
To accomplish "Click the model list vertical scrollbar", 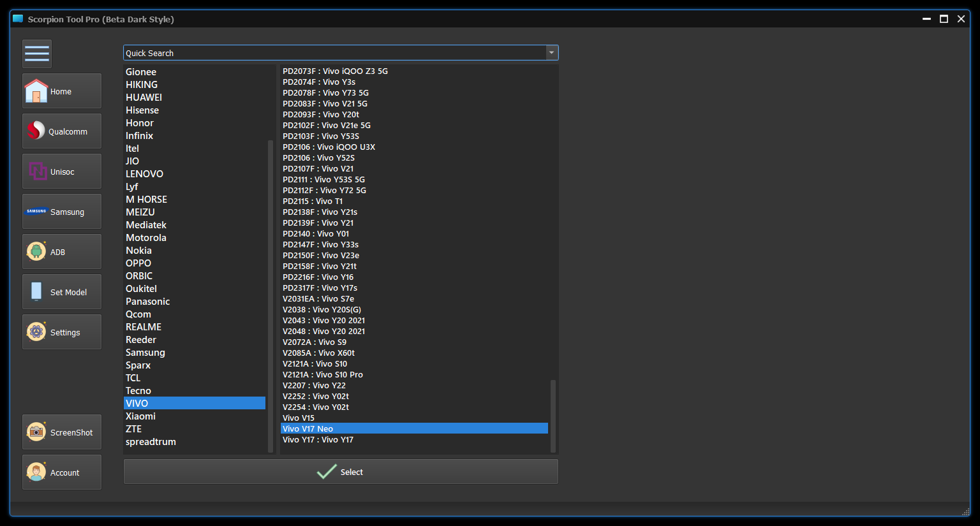I will (553, 414).
